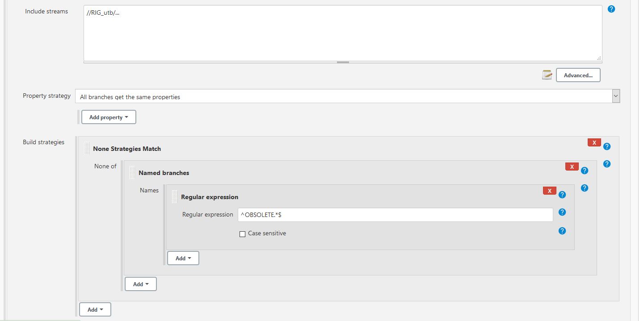The width and height of the screenshot is (644, 321).
Task: Remove the None Strategies Match strategy
Action: click(594, 142)
